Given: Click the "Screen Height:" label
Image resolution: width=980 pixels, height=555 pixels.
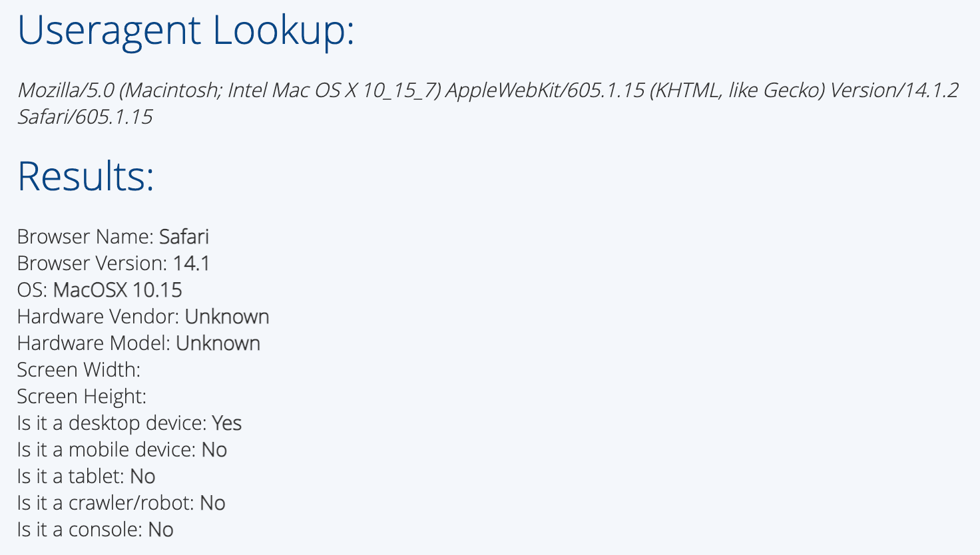Looking at the screenshot, I should [x=81, y=397].
